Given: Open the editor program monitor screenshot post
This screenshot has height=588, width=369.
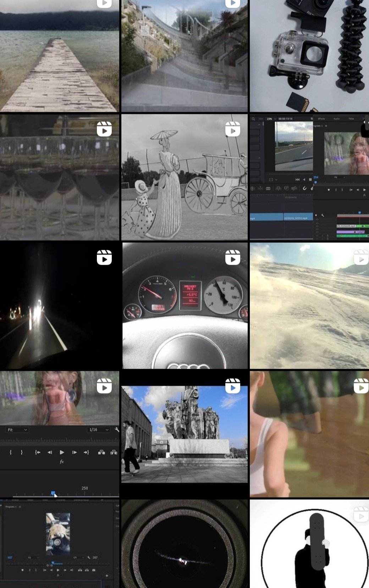Looking at the screenshot, I should [60, 544].
